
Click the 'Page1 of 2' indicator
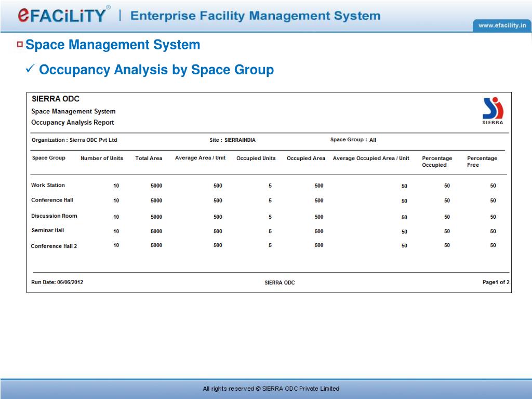pyautogui.click(x=496, y=282)
